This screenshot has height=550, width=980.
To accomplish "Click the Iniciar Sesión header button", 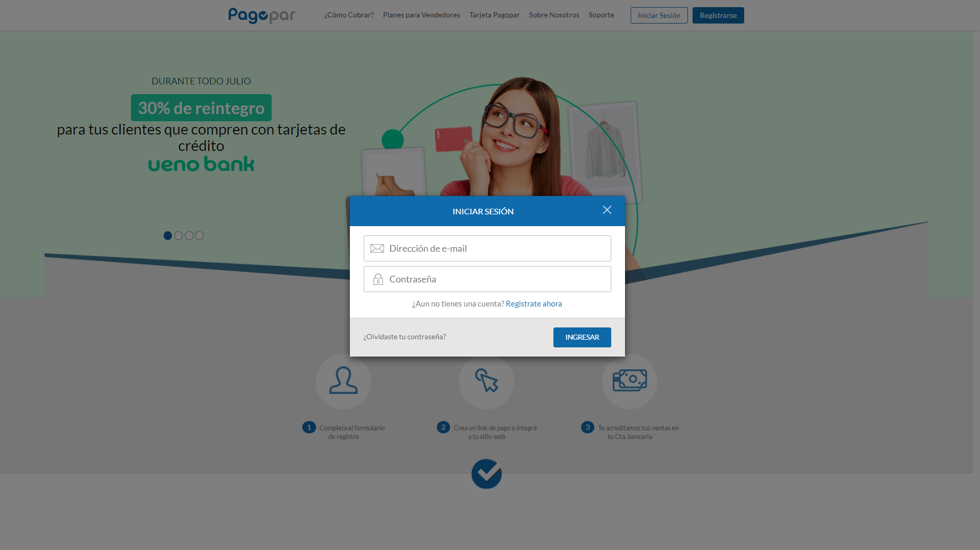I will click(659, 15).
